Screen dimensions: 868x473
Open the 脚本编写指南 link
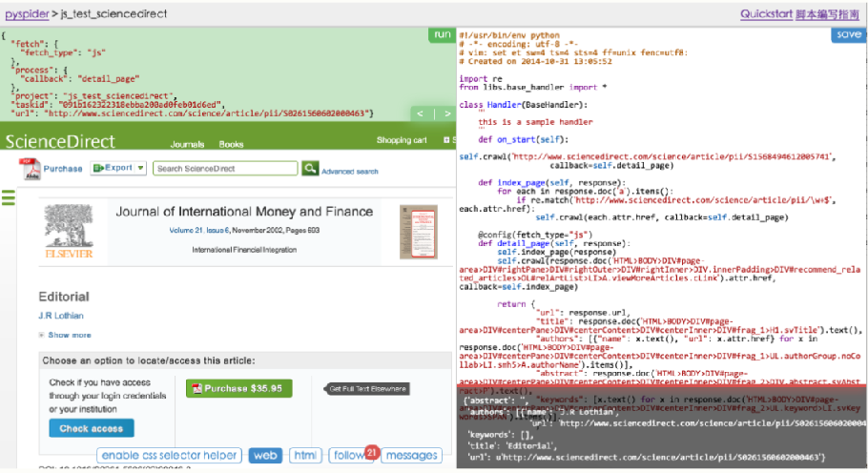827,14
